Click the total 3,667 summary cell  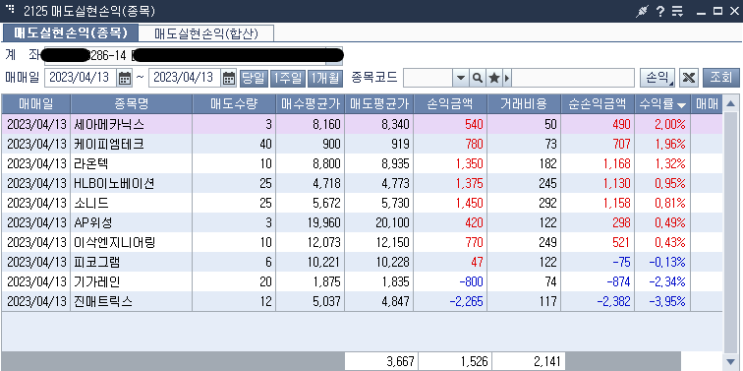click(381, 362)
